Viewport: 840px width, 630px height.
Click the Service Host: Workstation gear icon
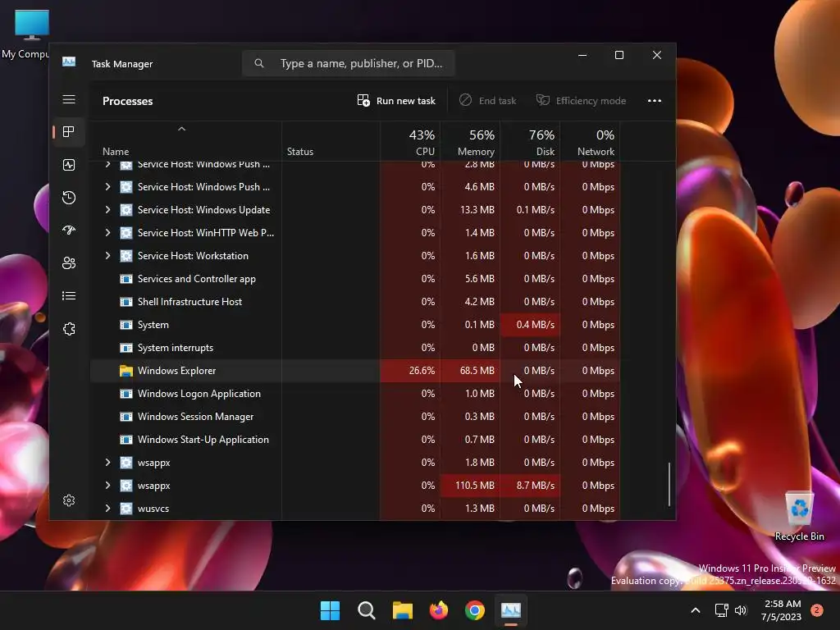pos(126,256)
